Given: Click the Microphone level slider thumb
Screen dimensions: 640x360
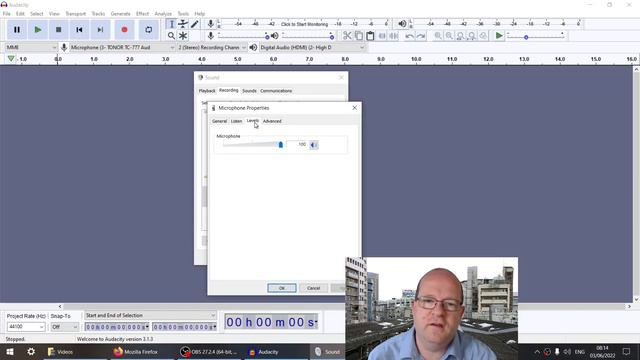Looking at the screenshot, I should point(280,144).
